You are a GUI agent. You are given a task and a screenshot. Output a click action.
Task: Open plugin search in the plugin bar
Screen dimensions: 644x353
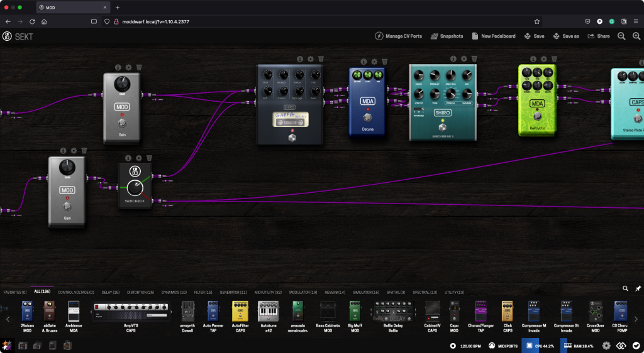tap(625, 288)
